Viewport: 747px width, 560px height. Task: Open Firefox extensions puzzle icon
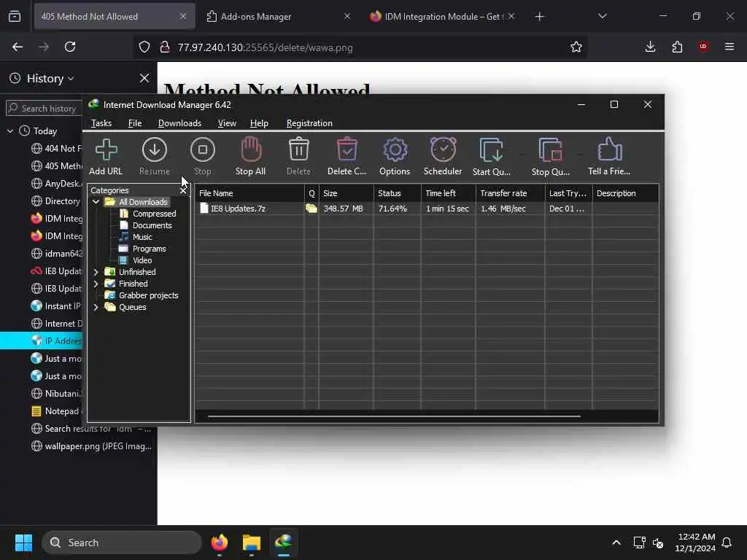(x=677, y=47)
